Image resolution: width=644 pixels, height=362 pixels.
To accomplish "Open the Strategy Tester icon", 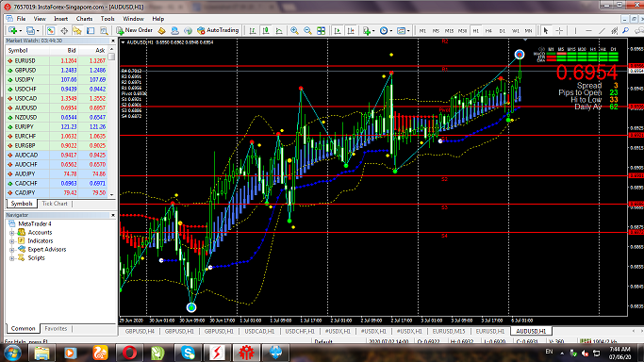I will 104,30.
